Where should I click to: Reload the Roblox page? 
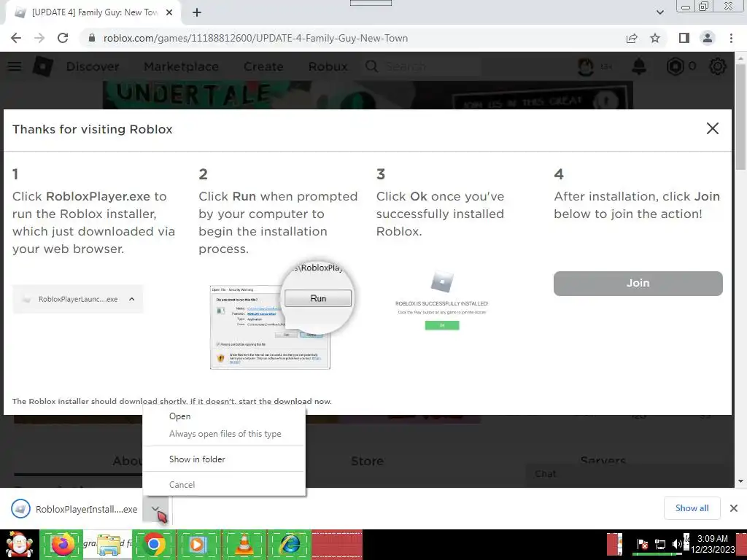coord(63,38)
